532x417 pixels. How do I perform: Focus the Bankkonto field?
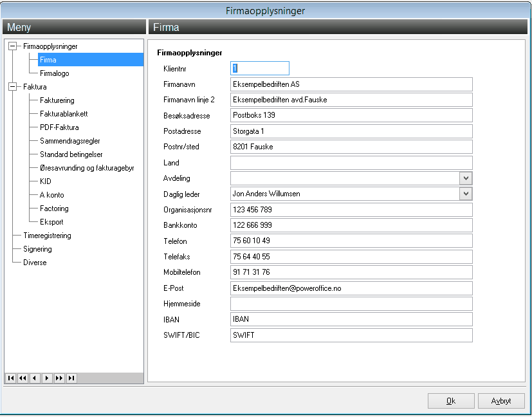pyautogui.click(x=351, y=225)
